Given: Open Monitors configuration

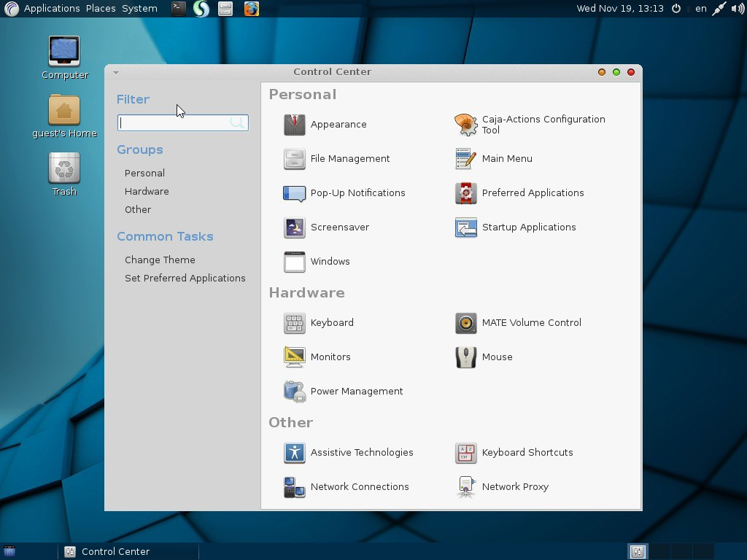Looking at the screenshot, I should 317,357.
